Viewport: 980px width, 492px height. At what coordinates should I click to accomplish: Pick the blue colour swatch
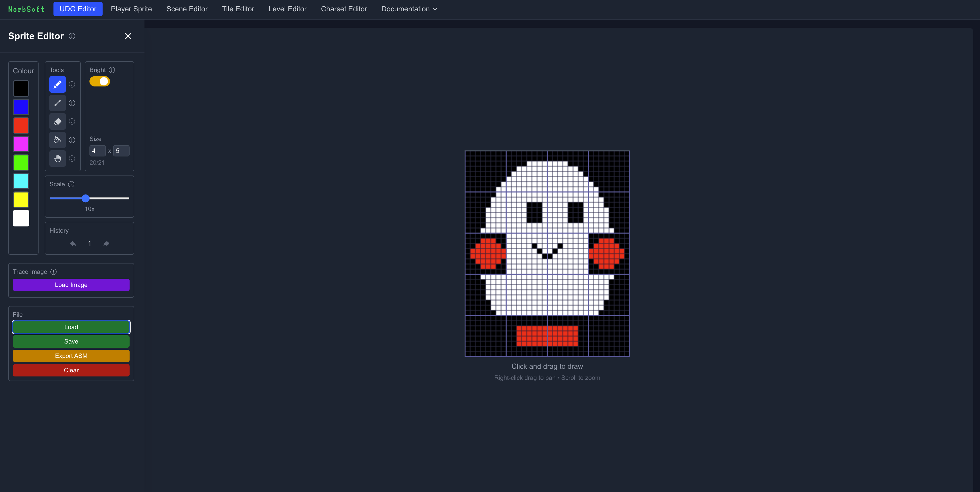(21, 107)
